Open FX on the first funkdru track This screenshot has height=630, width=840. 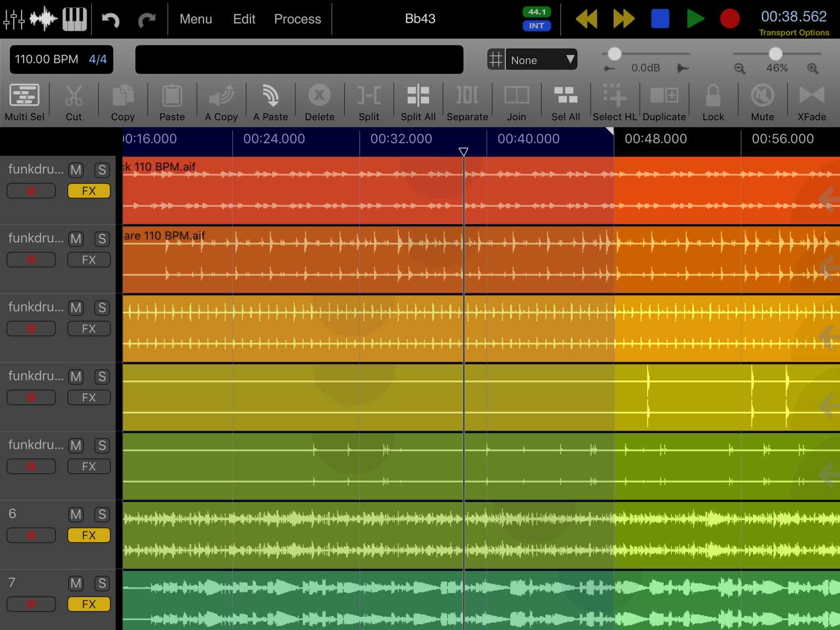point(89,191)
